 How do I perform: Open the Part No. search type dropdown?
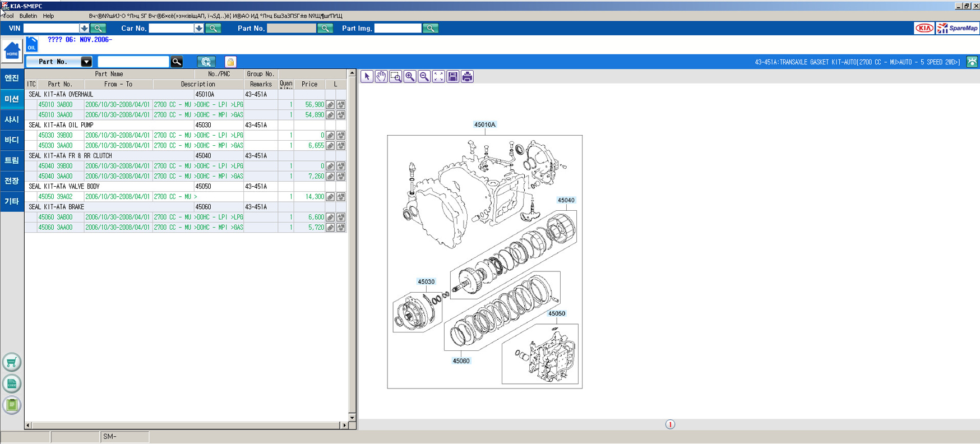(x=86, y=62)
